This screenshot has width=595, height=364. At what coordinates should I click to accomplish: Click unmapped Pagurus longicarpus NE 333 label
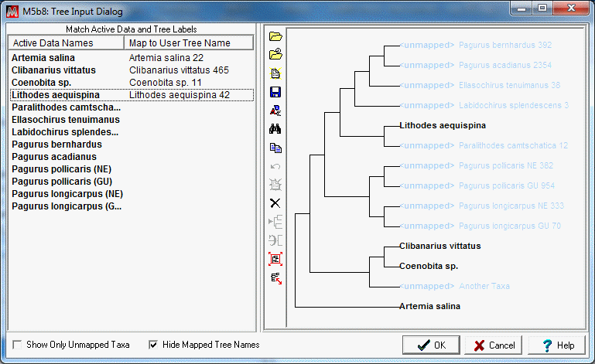point(482,206)
